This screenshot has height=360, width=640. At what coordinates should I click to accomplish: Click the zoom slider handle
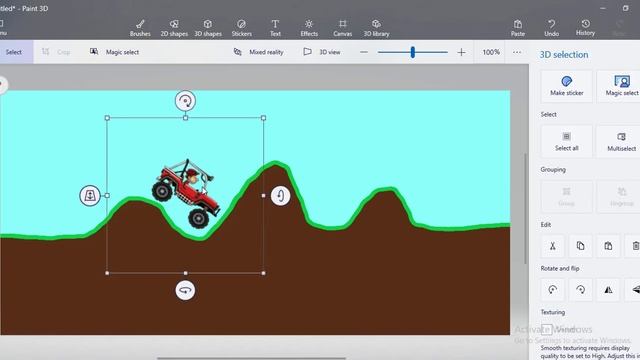[413, 52]
